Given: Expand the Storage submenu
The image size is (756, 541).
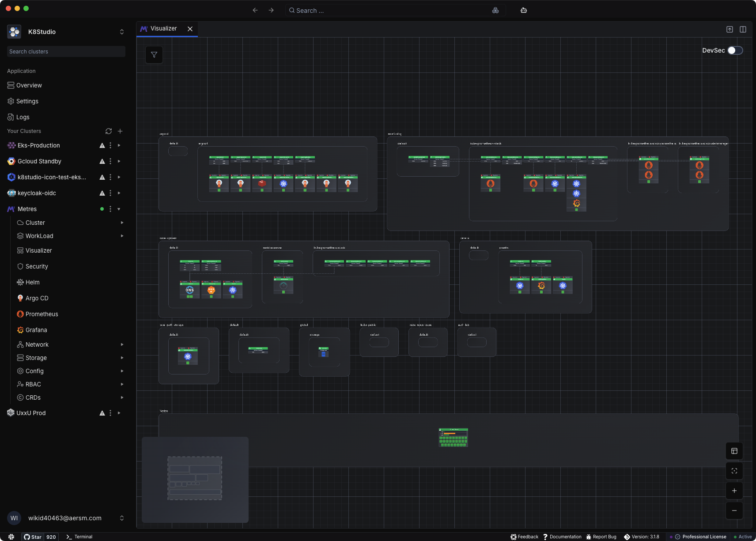Looking at the screenshot, I should pos(122,358).
